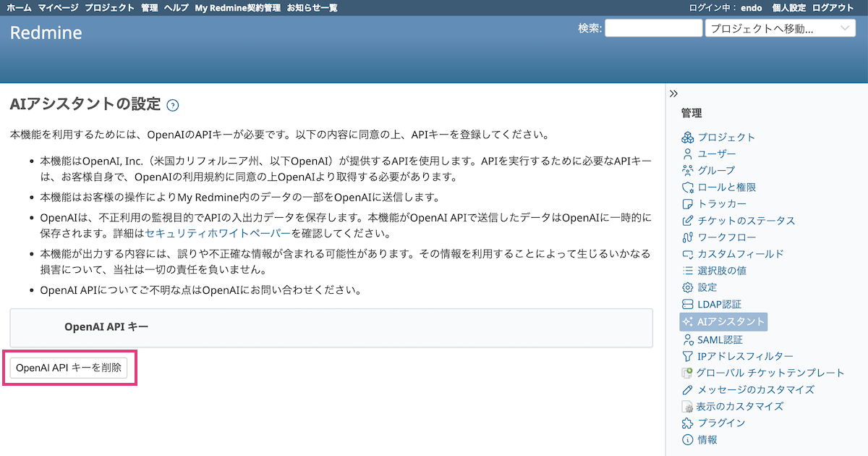Open the プロジェクトへ移動 dropdown
This screenshot has height=456, width=868.
pos(780,28)
